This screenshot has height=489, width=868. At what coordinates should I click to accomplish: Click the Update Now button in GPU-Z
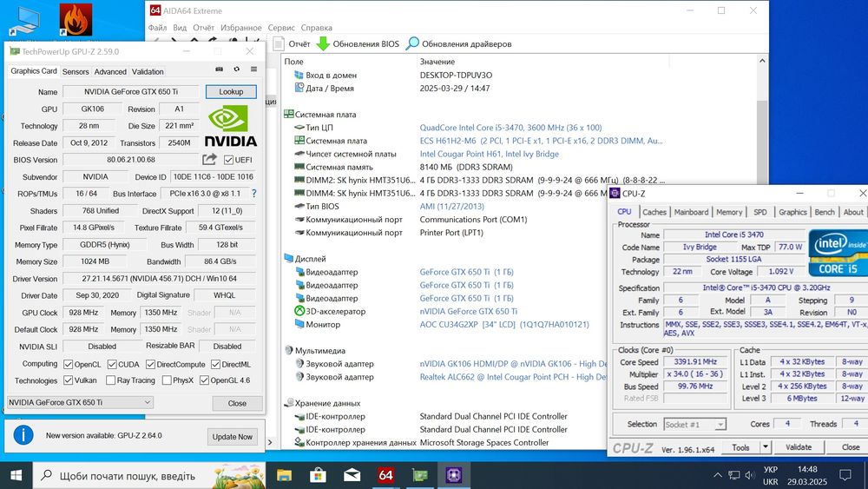233,437
